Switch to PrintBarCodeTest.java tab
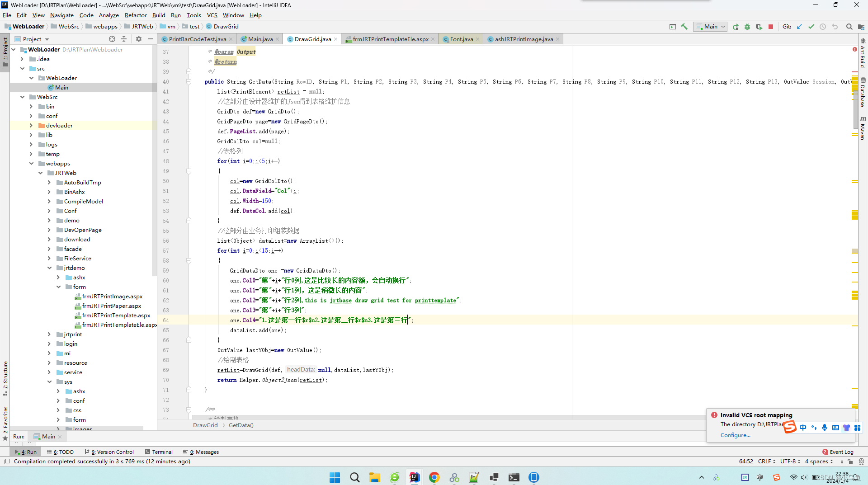 click(x=197, y=39)
